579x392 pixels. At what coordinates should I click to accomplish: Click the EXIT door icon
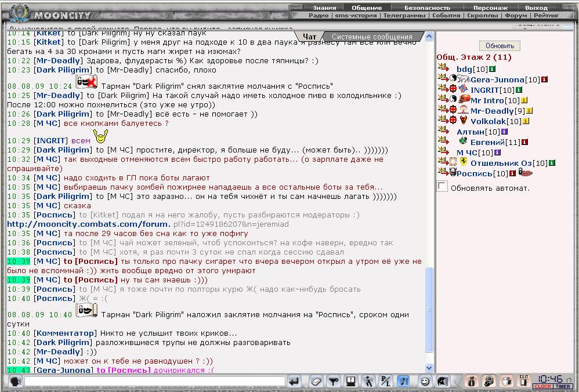coord(524,382)
